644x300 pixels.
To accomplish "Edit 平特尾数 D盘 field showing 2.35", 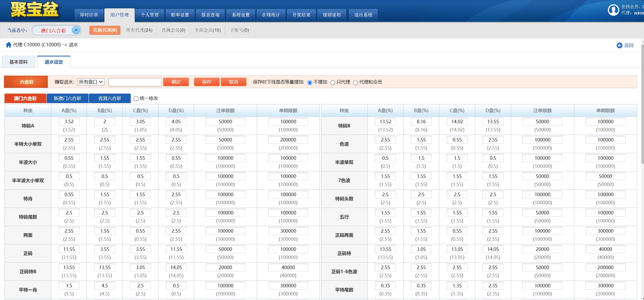I will click(493, 286).
